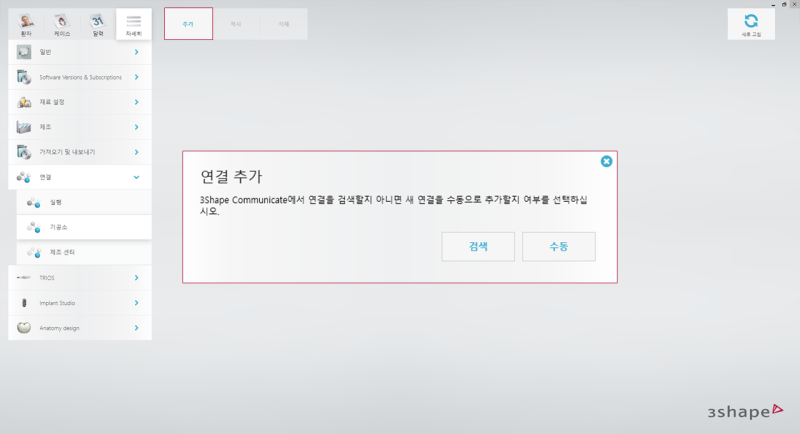
Task: Click the 수동 button in dialog
Action: [559, 247]
